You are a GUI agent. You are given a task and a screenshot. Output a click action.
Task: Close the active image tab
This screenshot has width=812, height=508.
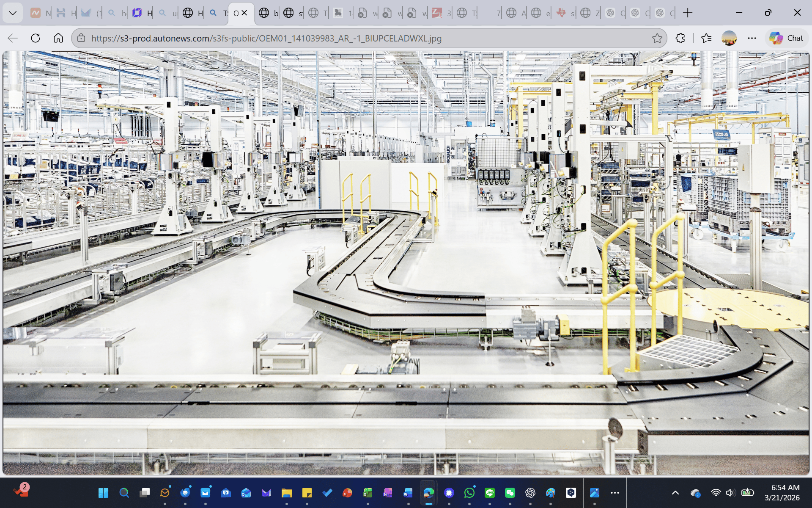(244, 13)
